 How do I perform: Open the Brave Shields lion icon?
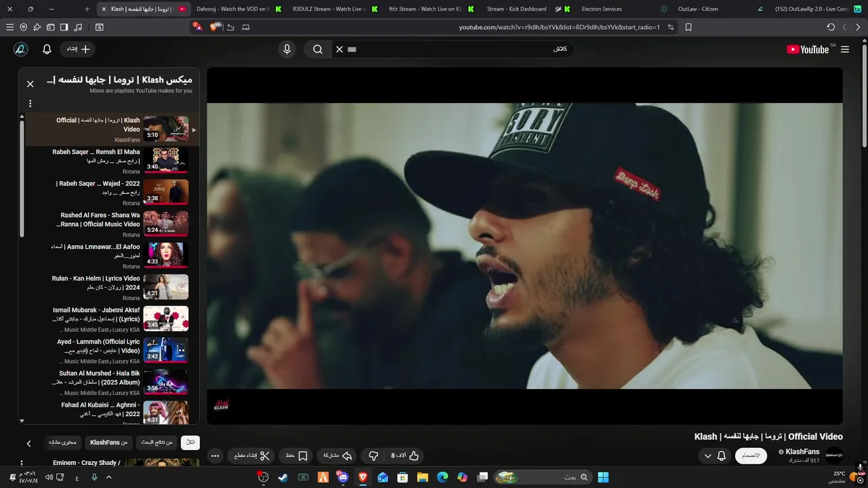[215, 26]
